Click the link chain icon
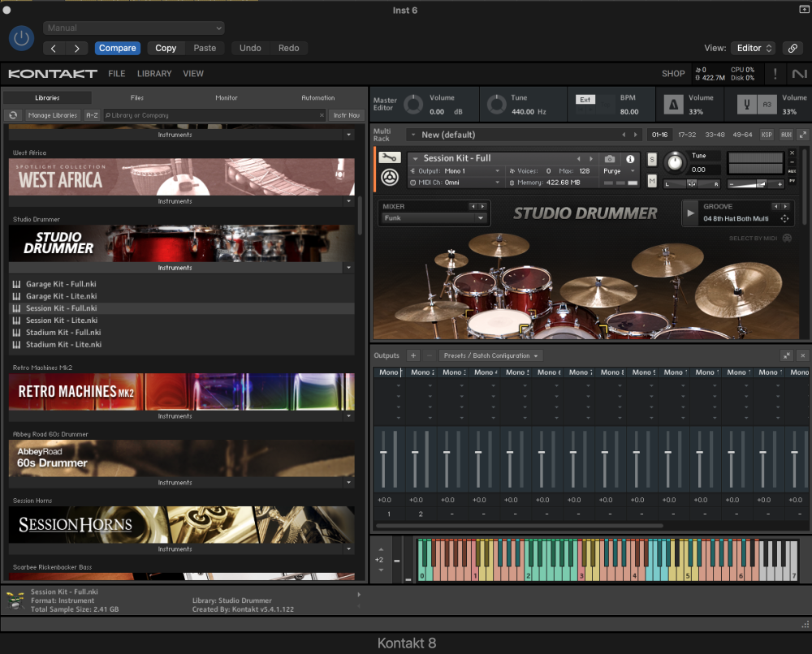 pos(793,48)
